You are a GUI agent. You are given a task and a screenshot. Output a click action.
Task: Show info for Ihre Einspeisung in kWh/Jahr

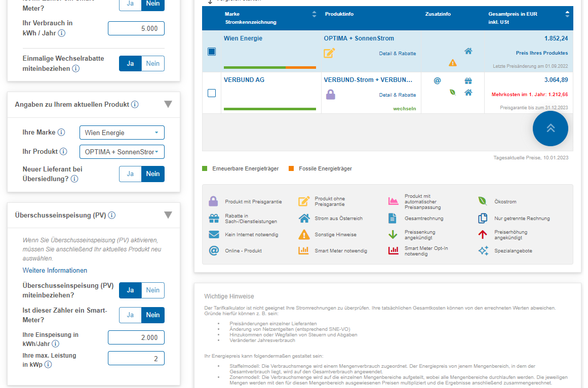(x=56, y=344)
